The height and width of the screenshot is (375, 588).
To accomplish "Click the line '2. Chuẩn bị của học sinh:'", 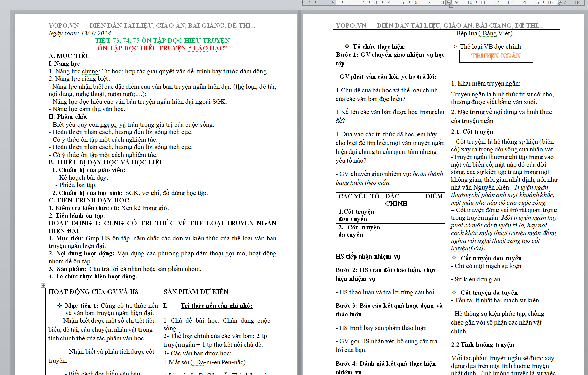I will coord(130,193).
